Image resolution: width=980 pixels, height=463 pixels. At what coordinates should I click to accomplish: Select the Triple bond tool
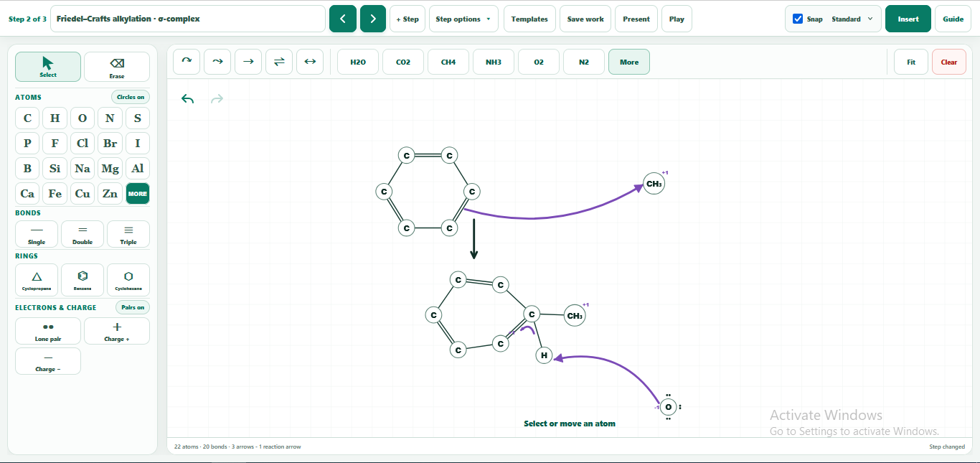pyautogui.click(x=128, y=234)
